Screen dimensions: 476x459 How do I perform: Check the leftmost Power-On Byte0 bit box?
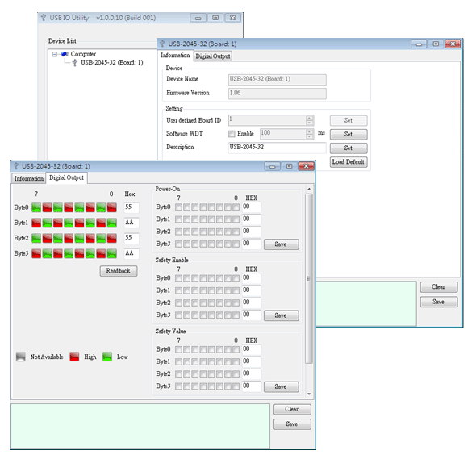tap(179, 207)
